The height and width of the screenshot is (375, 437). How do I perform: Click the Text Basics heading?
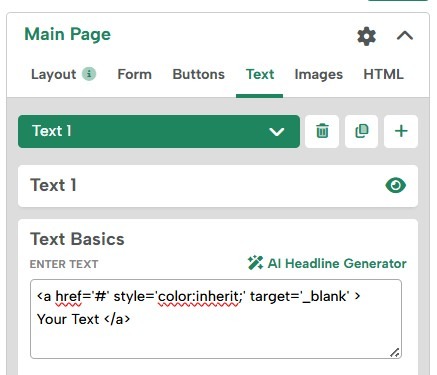tap(77, 239)
